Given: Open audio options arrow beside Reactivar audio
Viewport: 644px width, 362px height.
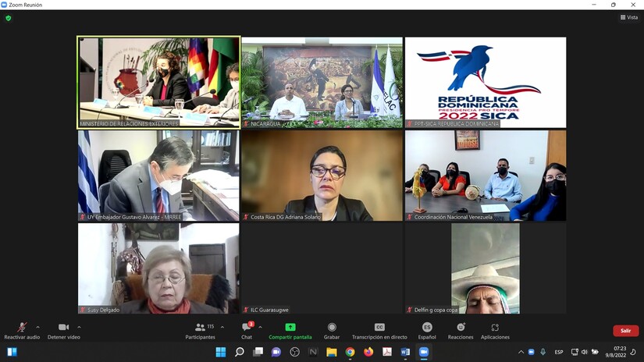Looking at the screenshot, I should point(37,327).
